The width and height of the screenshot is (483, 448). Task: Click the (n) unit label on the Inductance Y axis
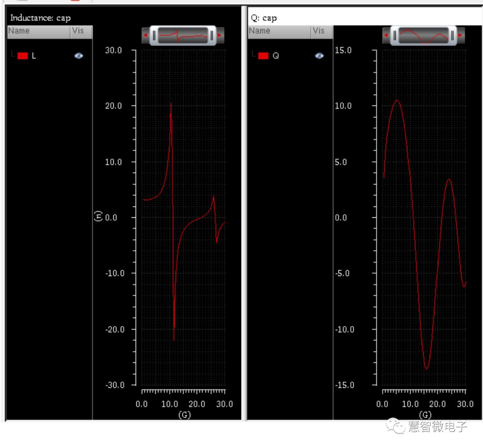(97, 216)
